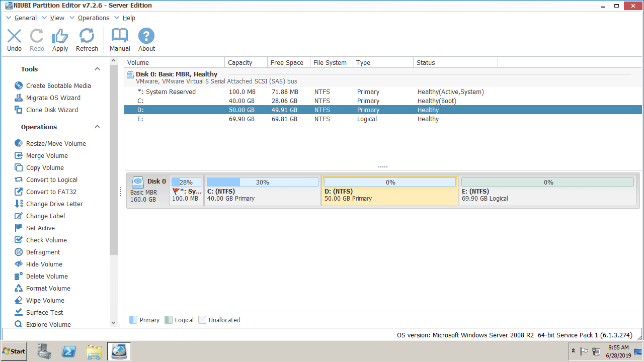Collapse the Tools panel section

click(98, 69)
